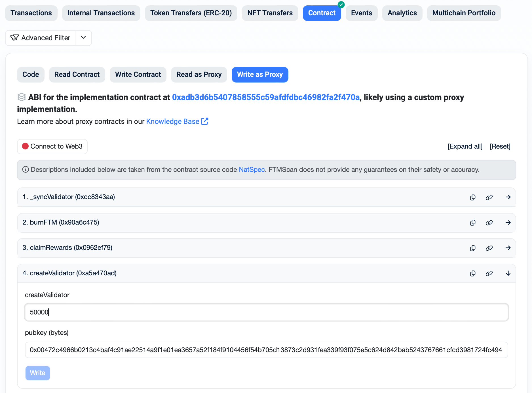The width and height of the screenshot is (532, 393).
Task: Copy permalink icon for createValidator row
Action: (x=489, y=273)
